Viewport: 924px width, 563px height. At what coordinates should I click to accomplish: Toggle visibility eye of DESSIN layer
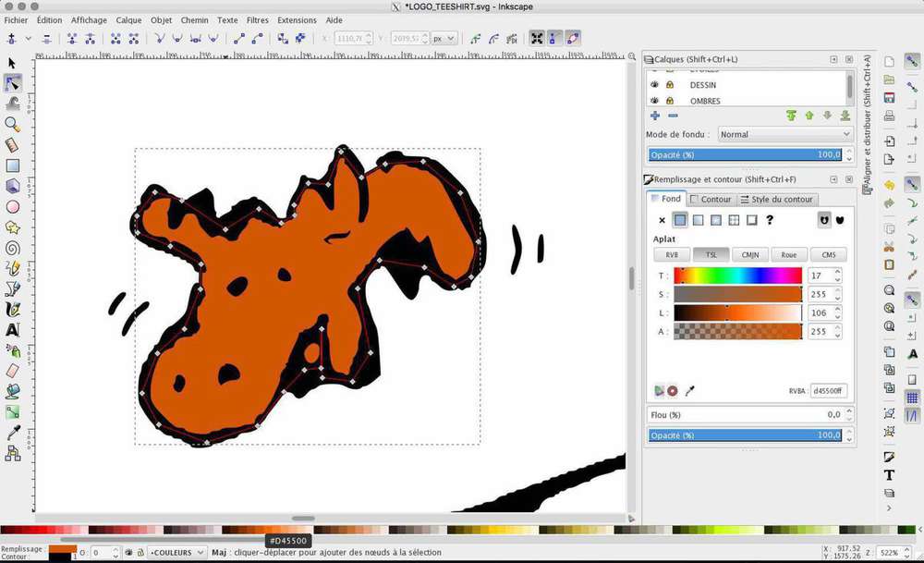pos(654,85)
